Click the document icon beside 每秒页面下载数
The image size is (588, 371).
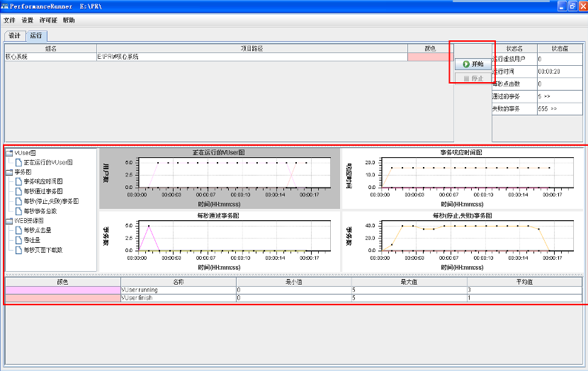[18, 250]
